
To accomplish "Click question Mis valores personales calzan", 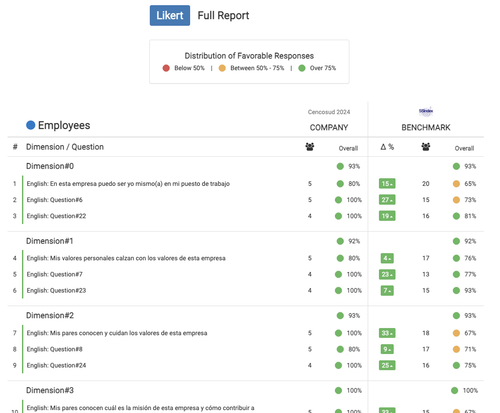I will [x=126, y=258].
